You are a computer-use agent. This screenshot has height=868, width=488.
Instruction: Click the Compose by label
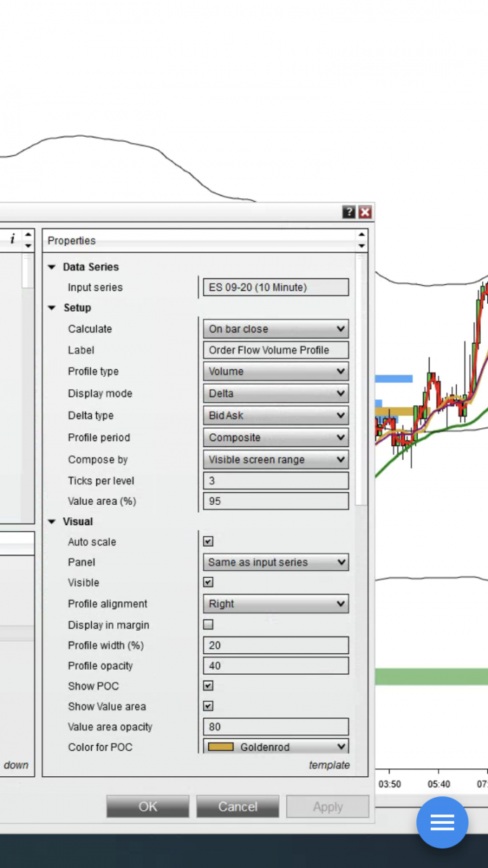point(98,459)
